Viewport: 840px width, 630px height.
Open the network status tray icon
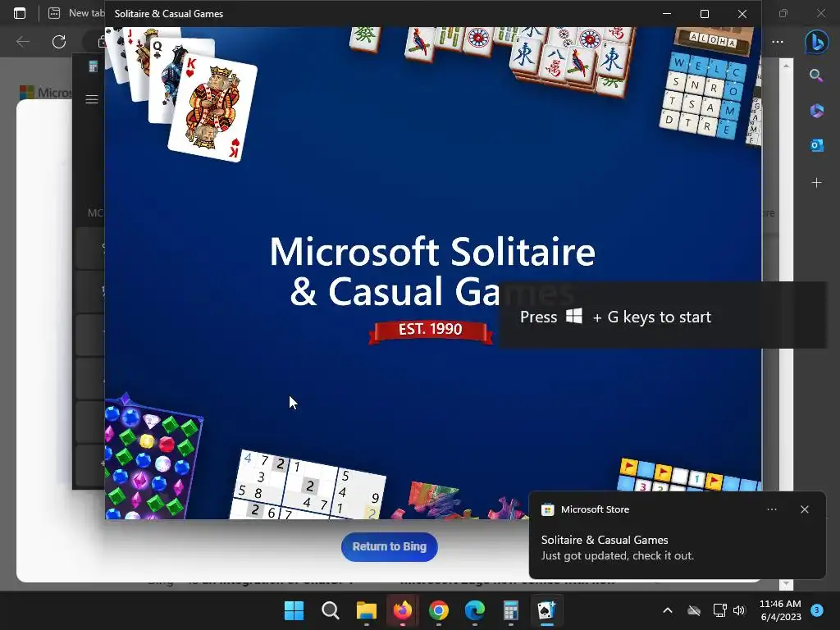719,610
